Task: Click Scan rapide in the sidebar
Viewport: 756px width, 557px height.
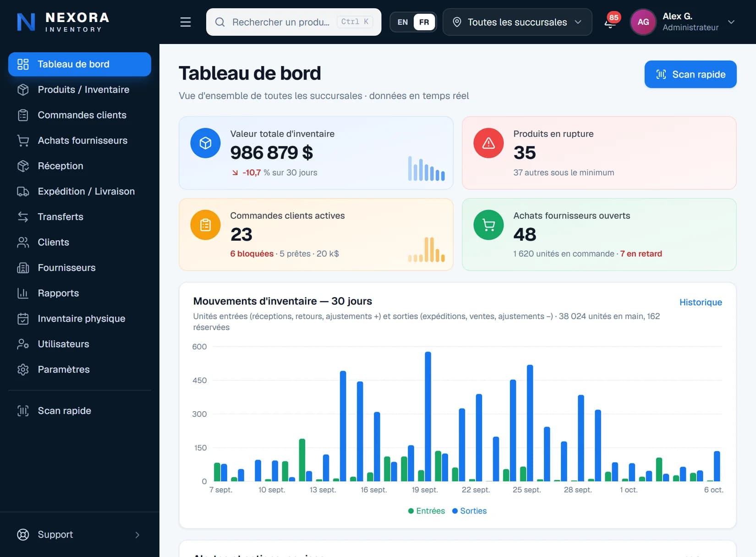Action: tap(80, 411)
